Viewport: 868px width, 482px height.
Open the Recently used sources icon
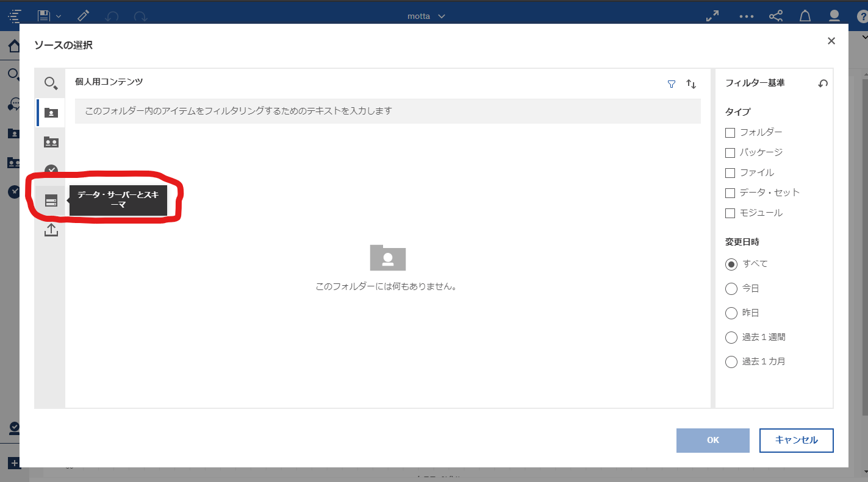coord(51,171)
